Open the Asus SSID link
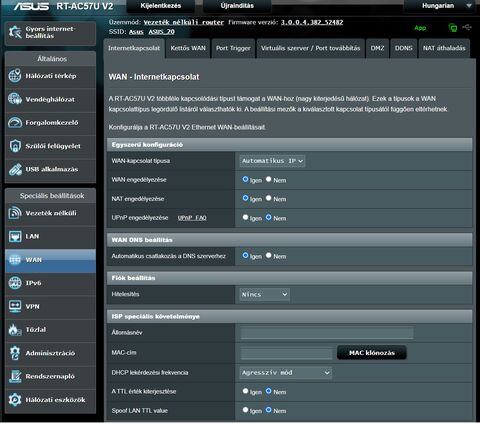 (x=136, y=32)
